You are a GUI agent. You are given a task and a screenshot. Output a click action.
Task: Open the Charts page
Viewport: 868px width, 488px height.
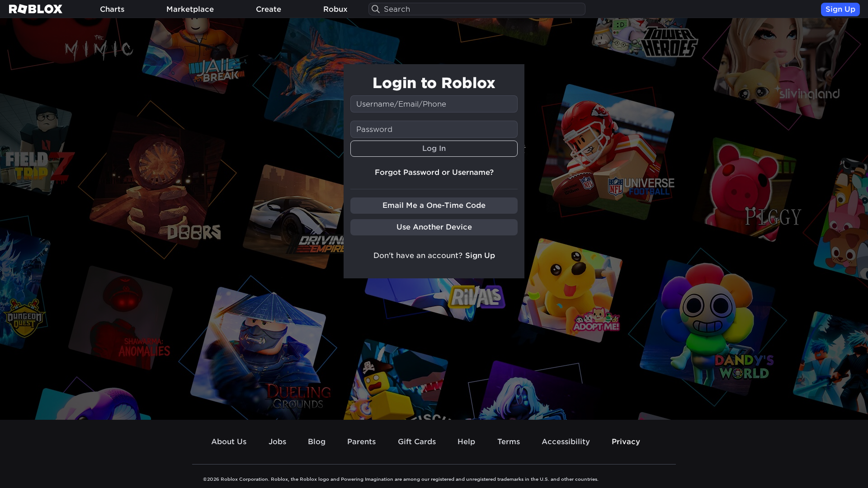(x=112, y=9)
